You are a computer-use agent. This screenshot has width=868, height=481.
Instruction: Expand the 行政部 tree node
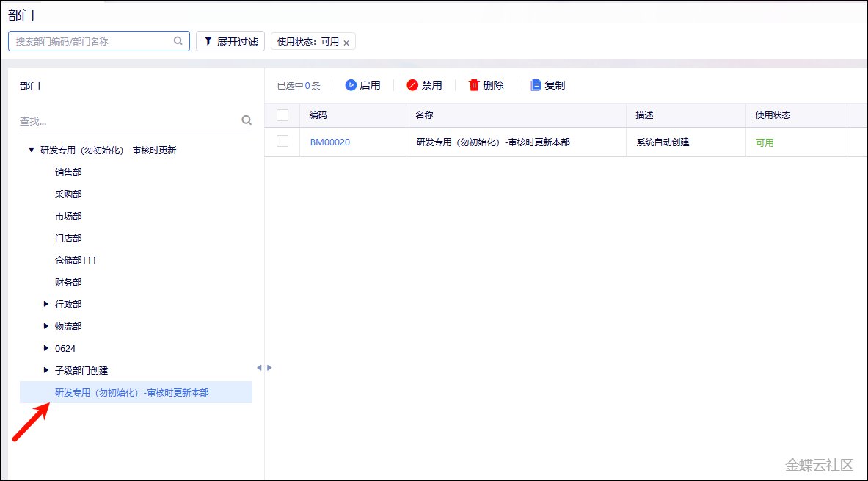click(46, 304)
